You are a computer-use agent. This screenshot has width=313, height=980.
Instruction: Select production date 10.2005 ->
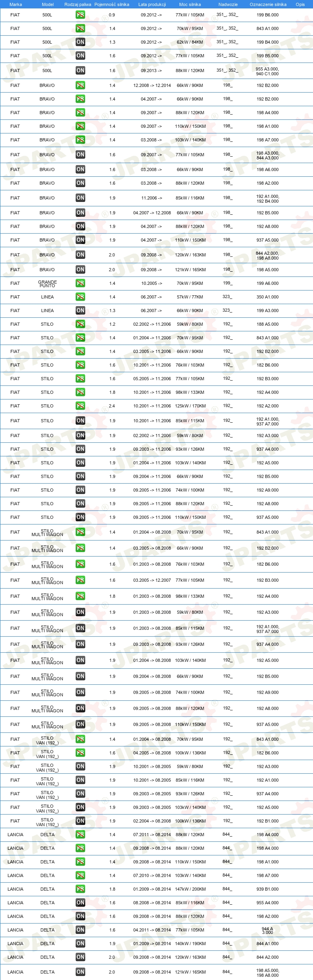(x=152, y=283)
